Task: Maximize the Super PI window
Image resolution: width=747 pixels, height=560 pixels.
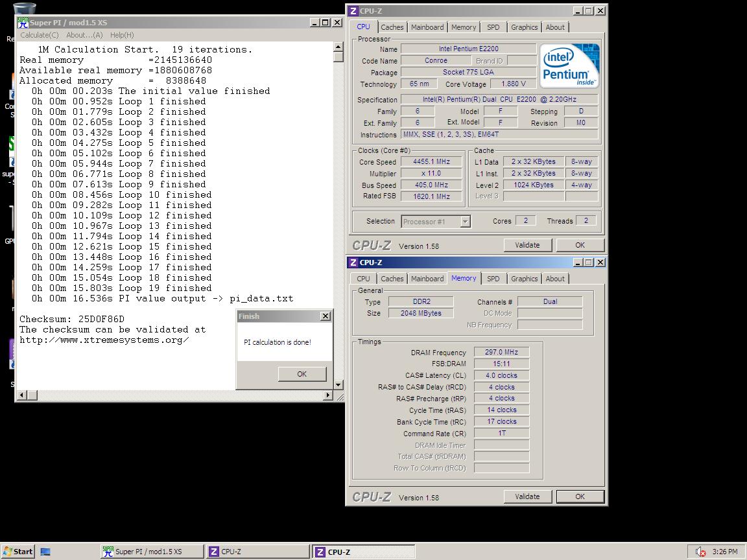Action: point(326,23)
